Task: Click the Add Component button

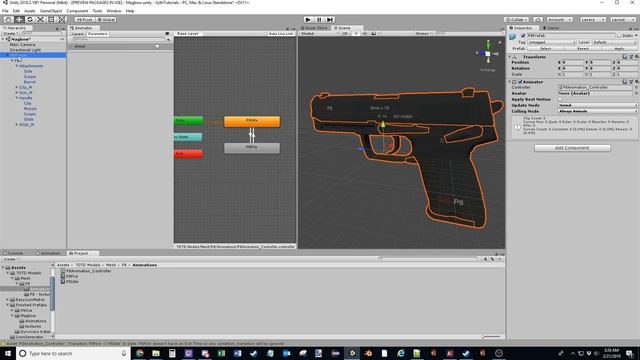Action: click(572, 148)
